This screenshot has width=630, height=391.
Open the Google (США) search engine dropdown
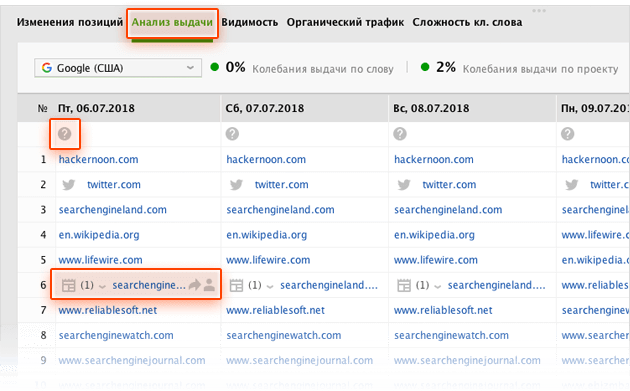(x=118, y=68)
